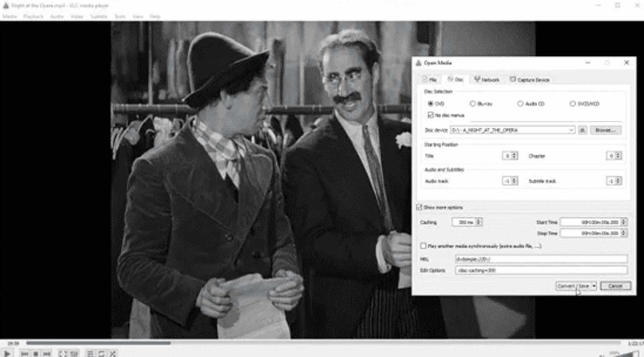Image resolution: width=644 pixels, height=357 pixels.
Task: Enable Play another media synchronously
Action: (423, 246)
